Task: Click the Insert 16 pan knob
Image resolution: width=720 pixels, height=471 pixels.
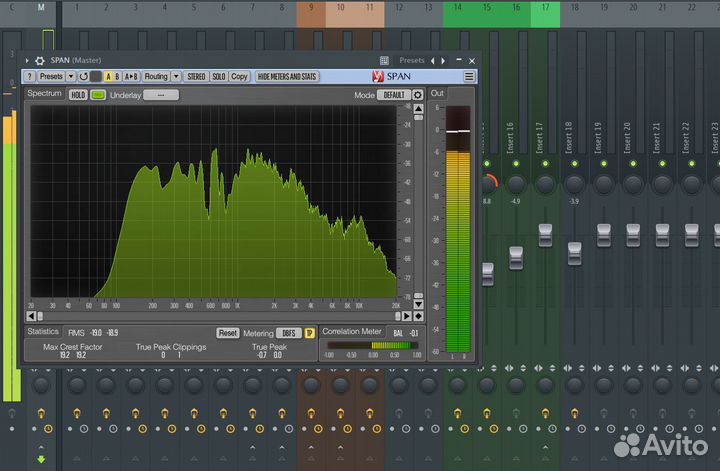Action: pyautogui.click(x=516, y=184)
